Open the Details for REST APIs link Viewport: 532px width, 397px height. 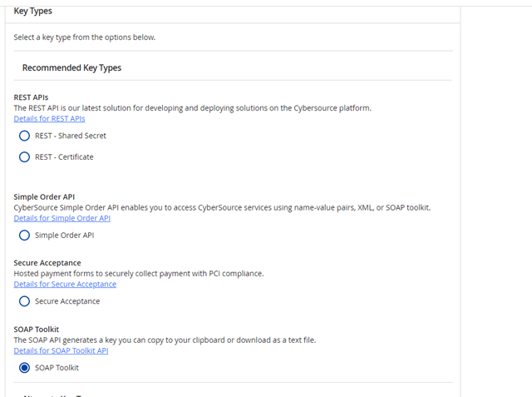[49, 119]
